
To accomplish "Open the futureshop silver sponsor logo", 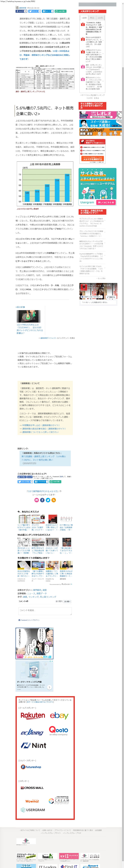I will 31,767.
